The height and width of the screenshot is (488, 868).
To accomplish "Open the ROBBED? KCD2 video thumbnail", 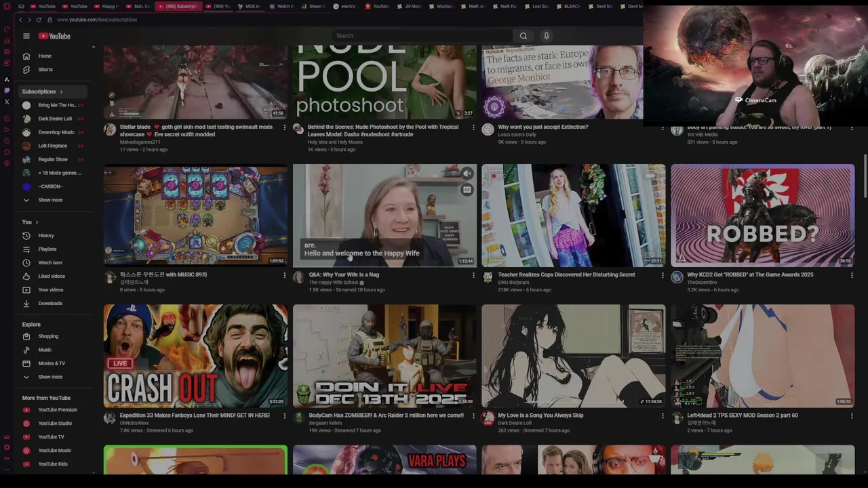I will pos(763,216).
